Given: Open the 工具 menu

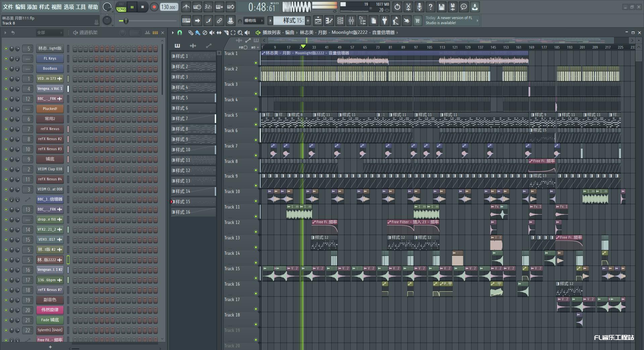Looking at the screenshot, I should tap(81, 7).
